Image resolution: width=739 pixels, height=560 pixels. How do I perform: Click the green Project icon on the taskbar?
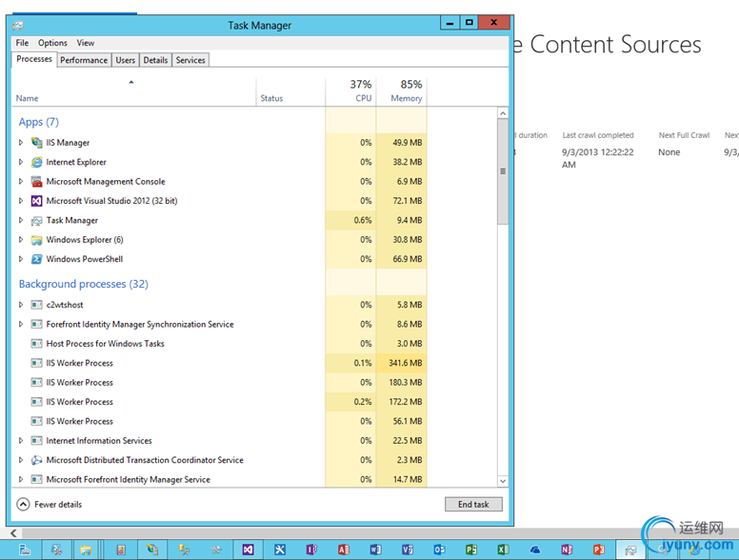[471, 550]
